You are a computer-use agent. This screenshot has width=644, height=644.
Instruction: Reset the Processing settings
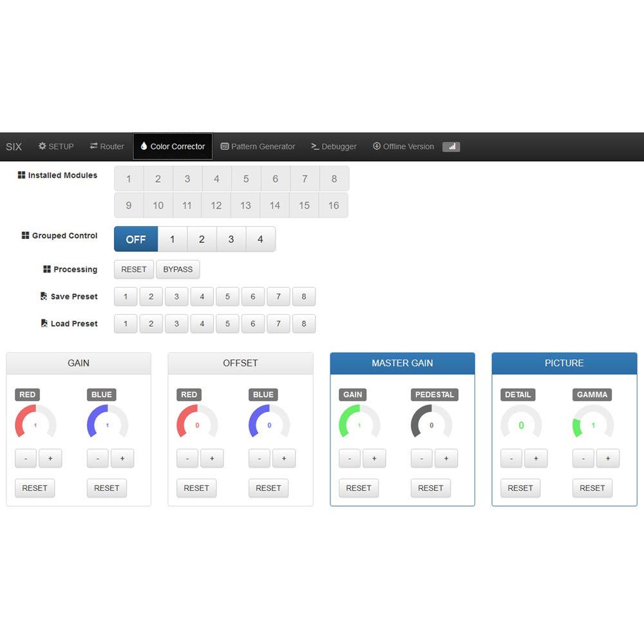pyautogui.click(x=133, y=269)
